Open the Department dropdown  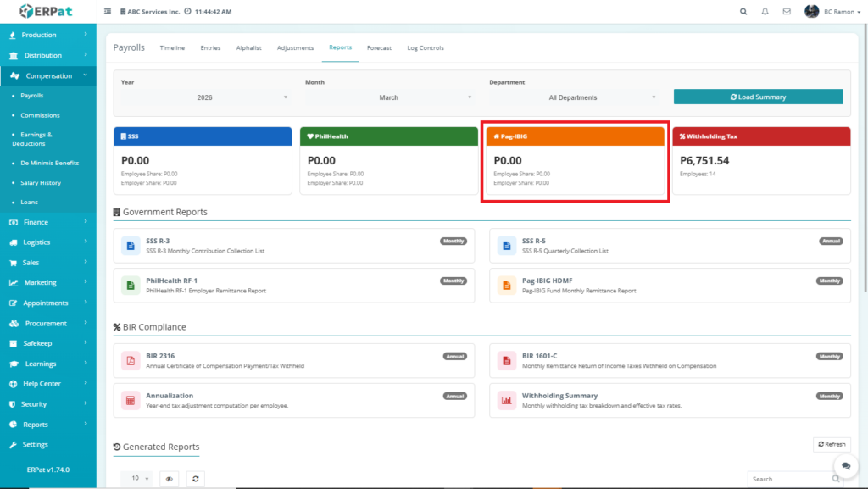573,97
